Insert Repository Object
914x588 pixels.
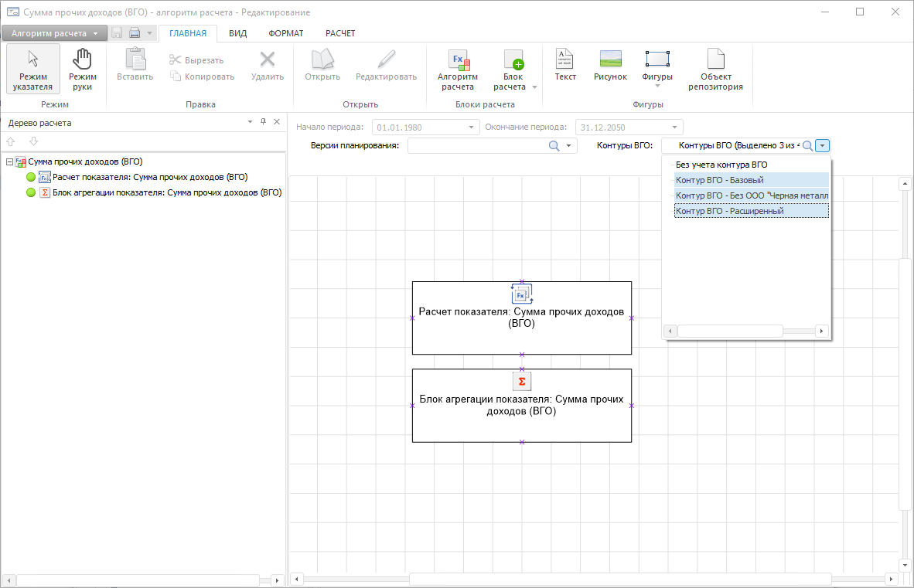point(715,69)
